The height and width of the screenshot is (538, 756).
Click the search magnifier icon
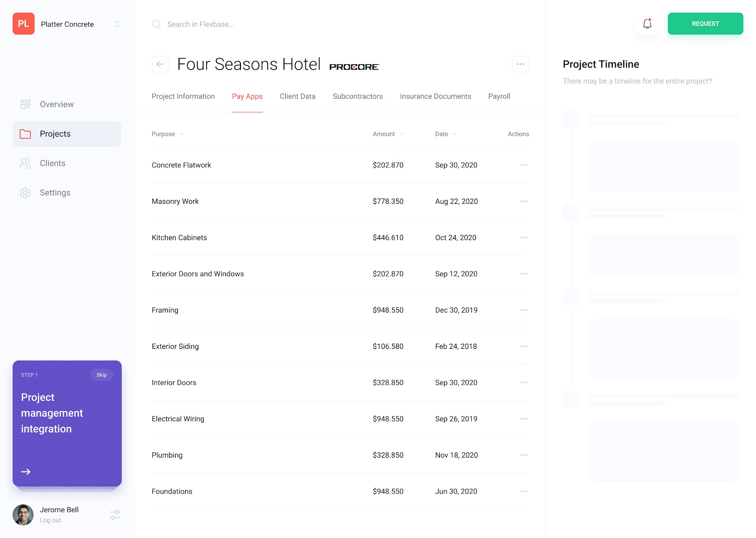coord(156,24)
